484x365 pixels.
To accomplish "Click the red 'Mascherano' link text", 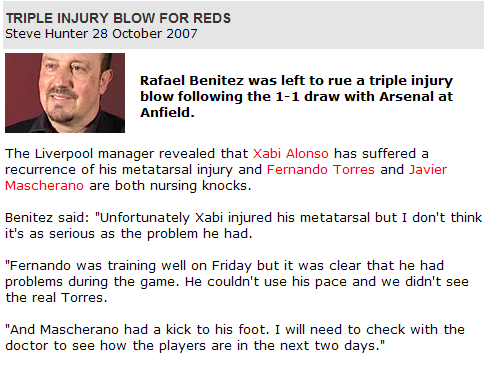I will 44,186.
